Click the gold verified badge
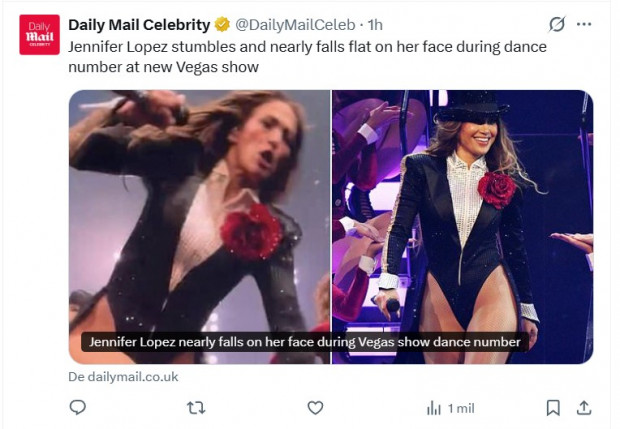 click(222, 25)
